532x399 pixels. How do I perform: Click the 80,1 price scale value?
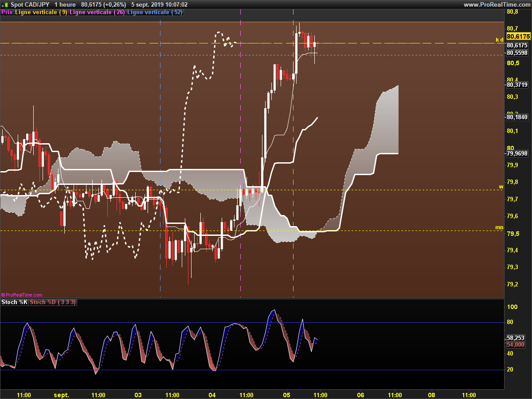pyautogui.click(x=513, y=131)
